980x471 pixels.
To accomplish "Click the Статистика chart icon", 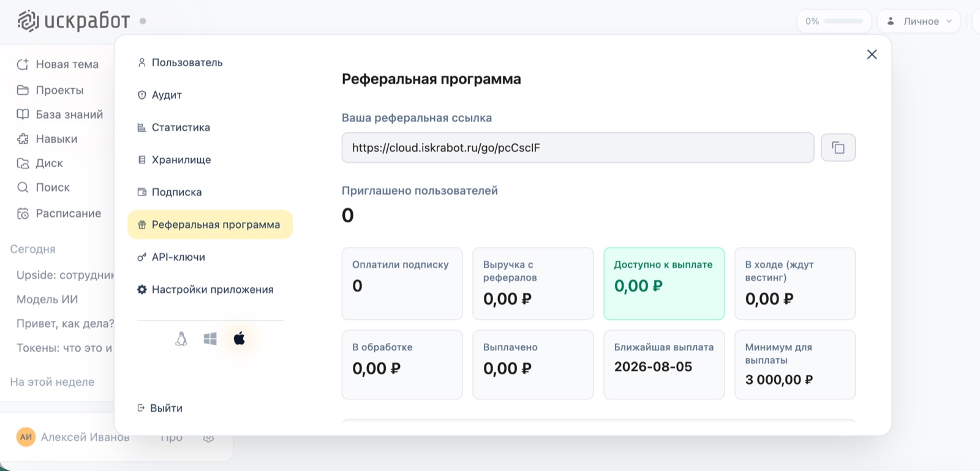I will 141,127.
